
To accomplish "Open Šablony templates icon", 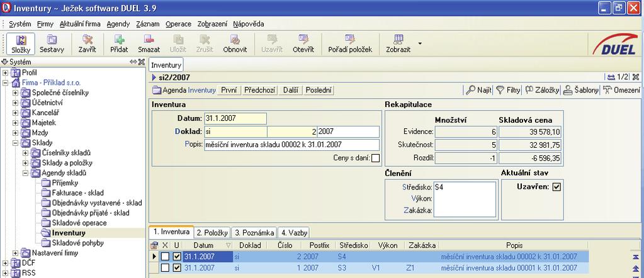I will 568,91.
